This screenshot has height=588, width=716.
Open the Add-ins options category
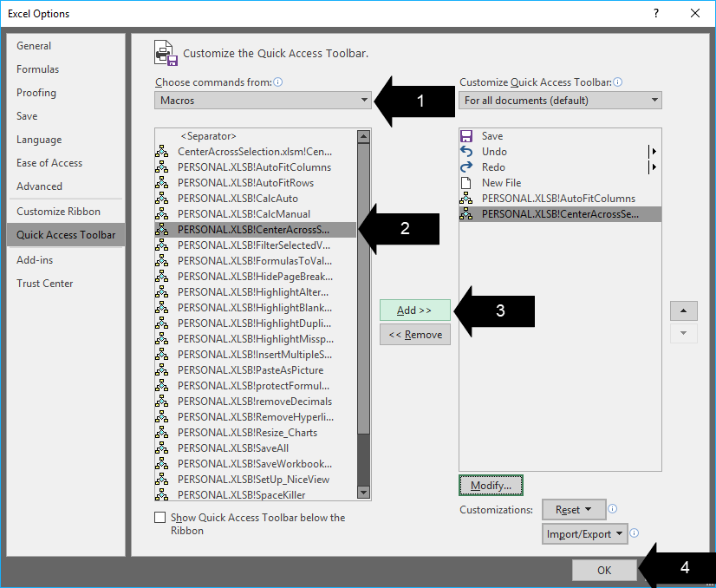(66, 259)
